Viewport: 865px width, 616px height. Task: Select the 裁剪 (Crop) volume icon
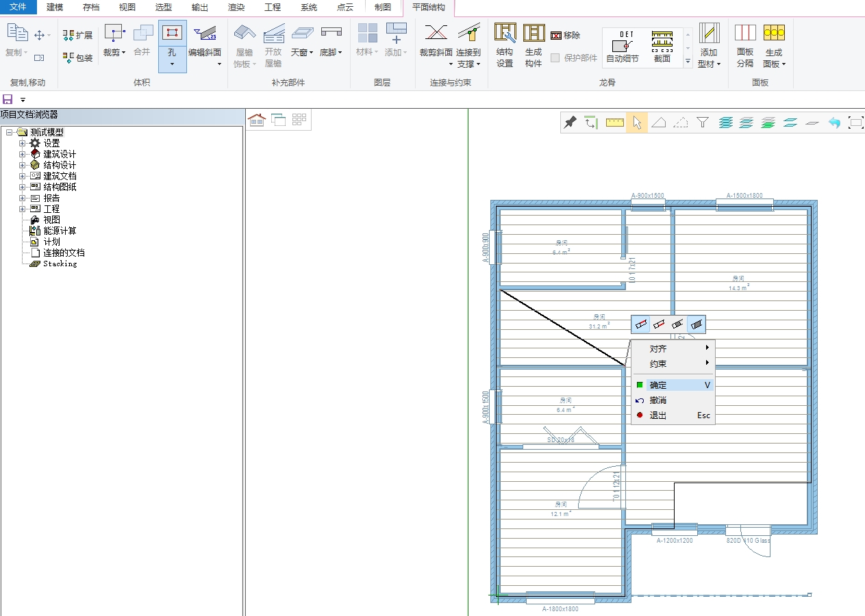(114, 33)
